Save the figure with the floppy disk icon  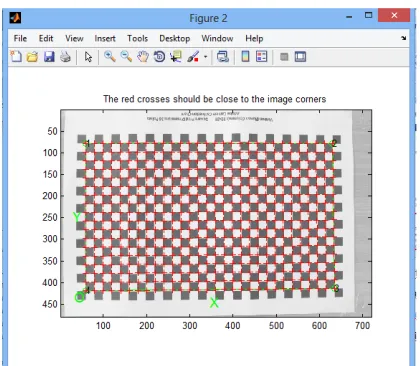click(x=49, y=57)
